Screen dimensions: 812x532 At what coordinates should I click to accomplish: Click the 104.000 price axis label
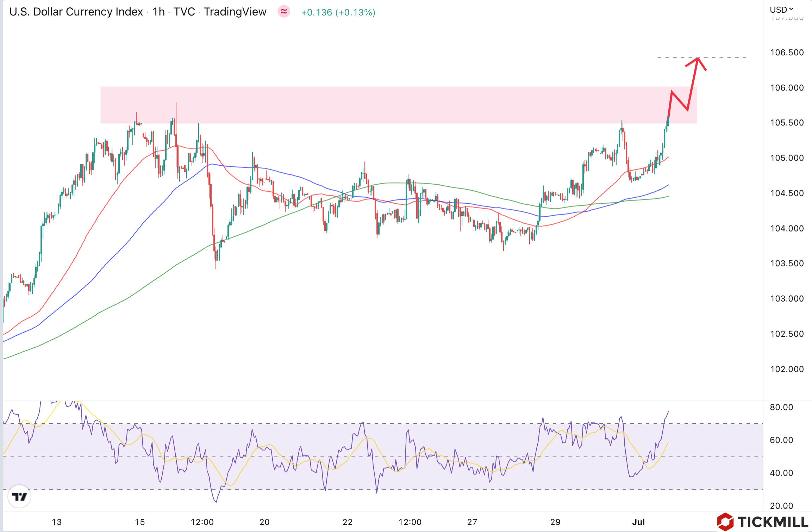pyautogui.click(x=787, y=228)
